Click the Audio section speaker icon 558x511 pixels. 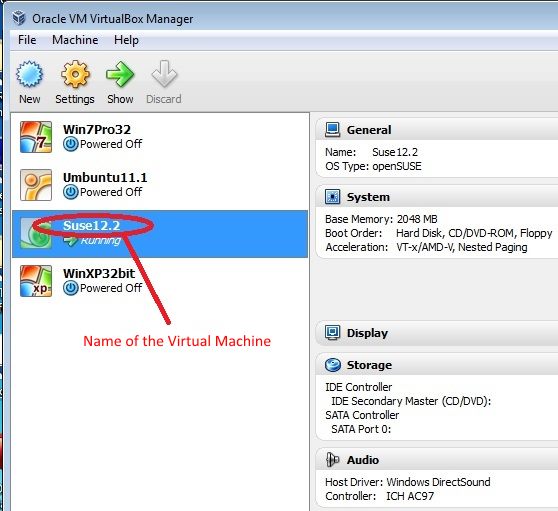click(x=333, y=460)
